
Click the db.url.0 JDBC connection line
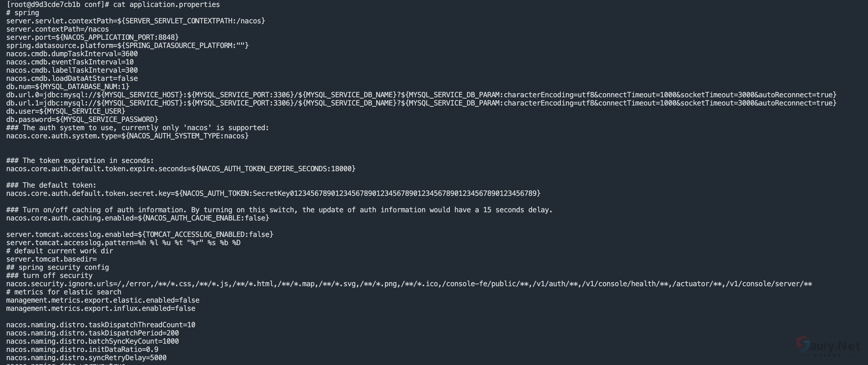pyautogui.click(x=421, y=95)
